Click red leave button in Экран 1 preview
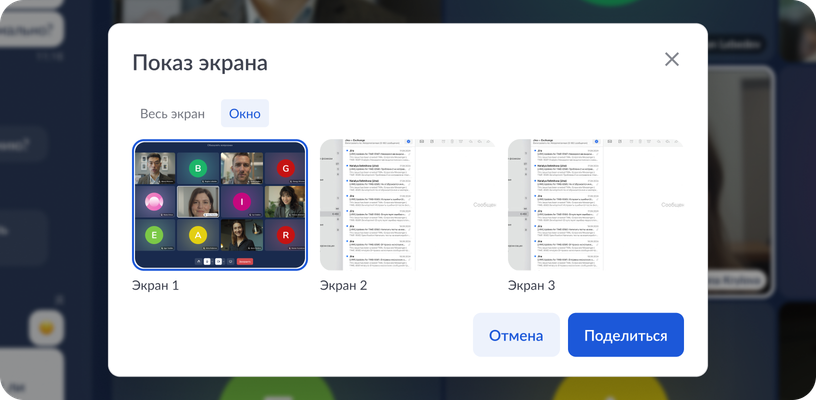The image size is (816, 400). click(x=245, y=260)
